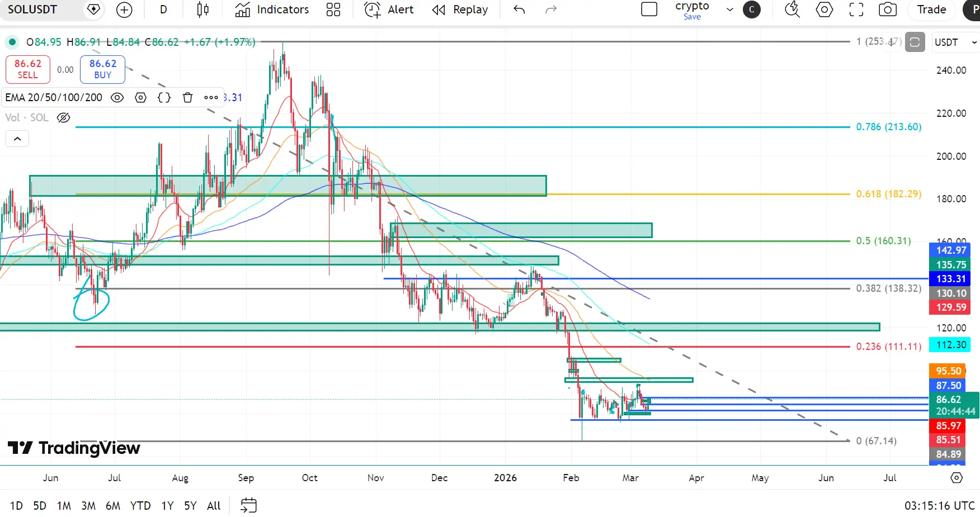The width and height of the screenshot is (980, 517).
Task: Remove the EMA indicator with trash icon
Action: (188, 98)
